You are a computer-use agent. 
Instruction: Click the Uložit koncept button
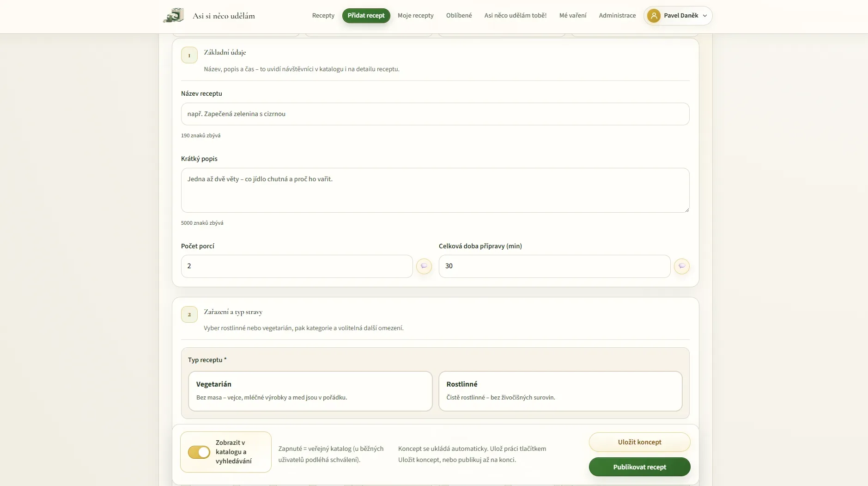[639, 442]
